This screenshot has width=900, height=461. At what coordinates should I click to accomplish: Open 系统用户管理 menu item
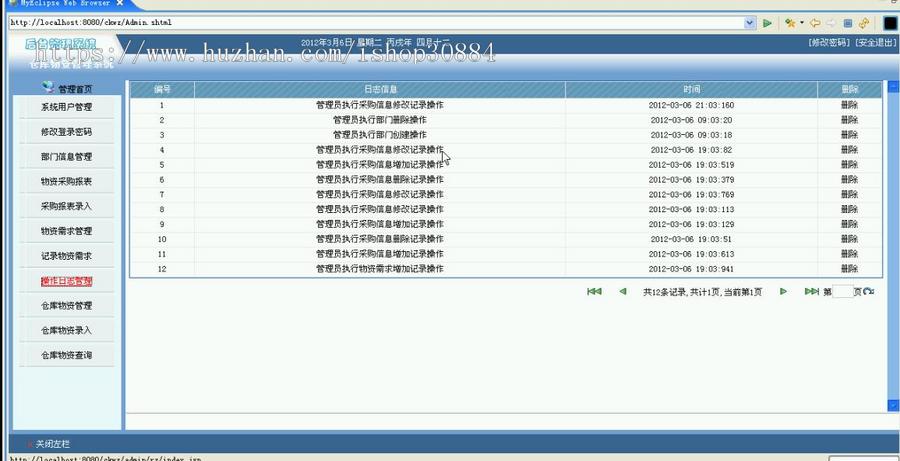pyautogui.click(x=67, y=107)
